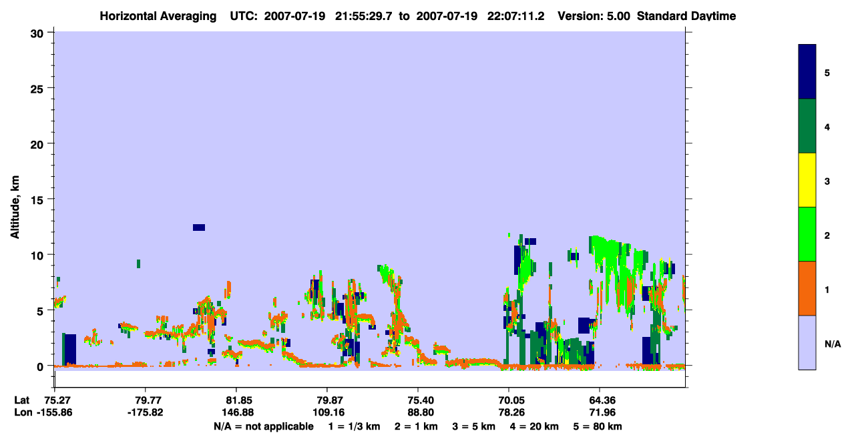The width and height of the screenshot is (868, 445).
Task: Click the altitude tick label 30
Action: click(39, 33)
